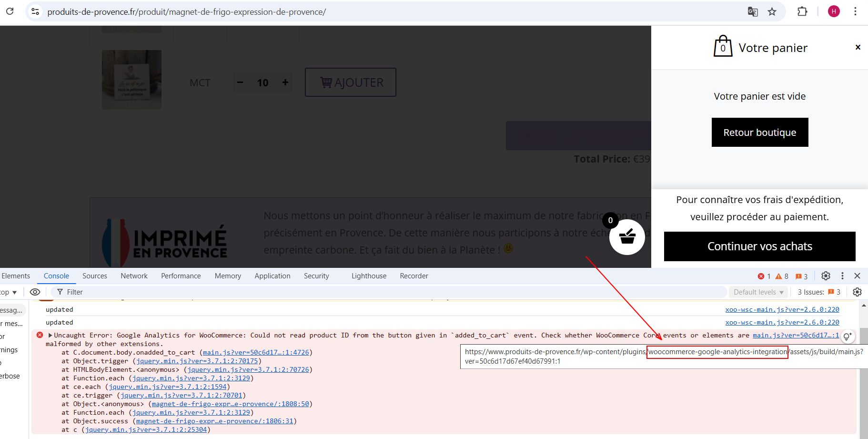Close the Votre panier side cart

tap(858, 47)
